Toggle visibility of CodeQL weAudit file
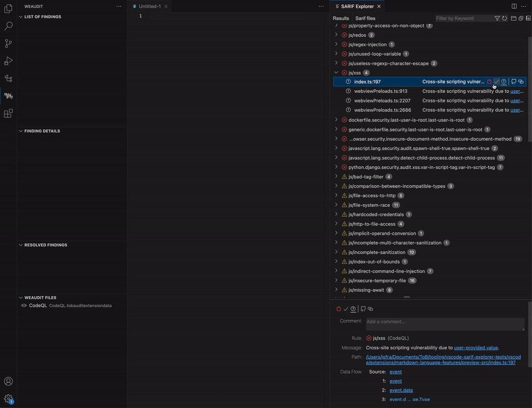This screenshot has width=532, height=408. click(24, 305)
